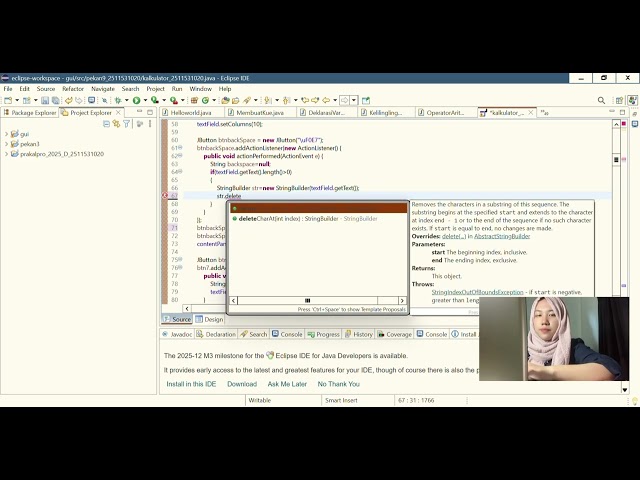The height and width of the screenshot is (480, 640).
Task: Close the kalkulator editor tab
Action: [531, 112]
